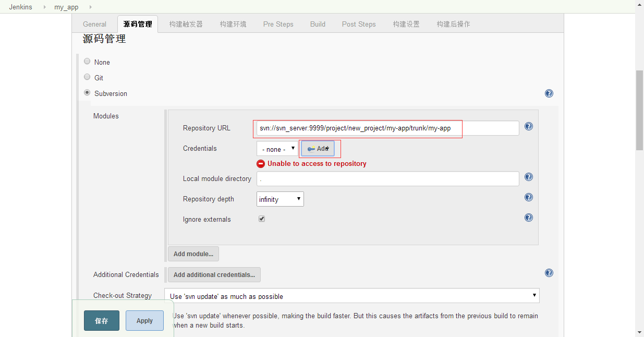The height and width of the screenshot is (337, 644).
Task: Open the Check-out Strategy dropdown
Action: click(352, 296)
